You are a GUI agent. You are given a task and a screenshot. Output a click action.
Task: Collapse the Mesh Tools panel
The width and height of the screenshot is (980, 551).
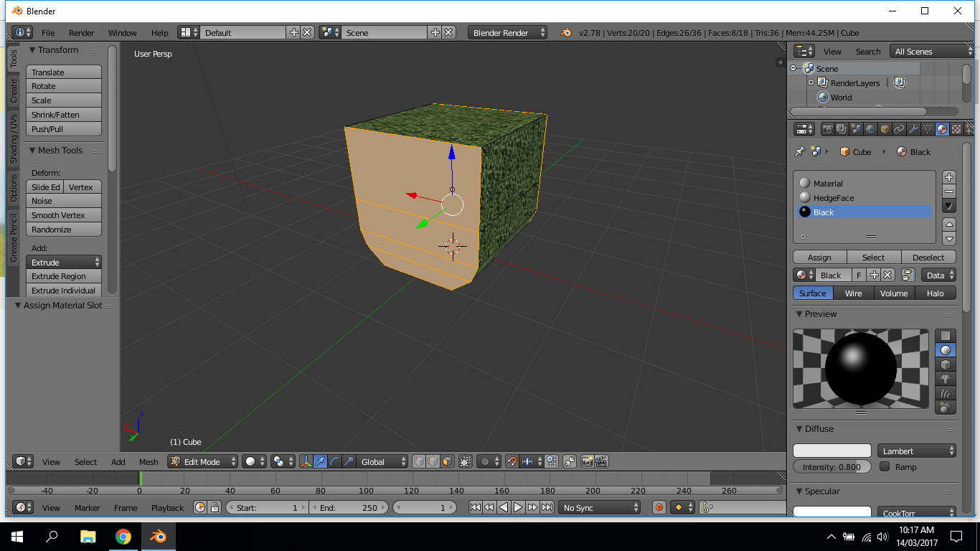pos(32,151)
